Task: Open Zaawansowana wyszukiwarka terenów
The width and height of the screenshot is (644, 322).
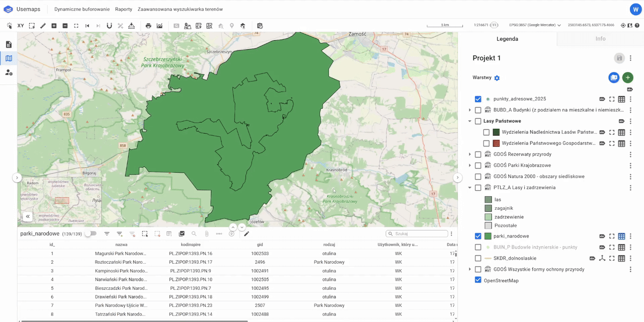Action: pos(180,9)
